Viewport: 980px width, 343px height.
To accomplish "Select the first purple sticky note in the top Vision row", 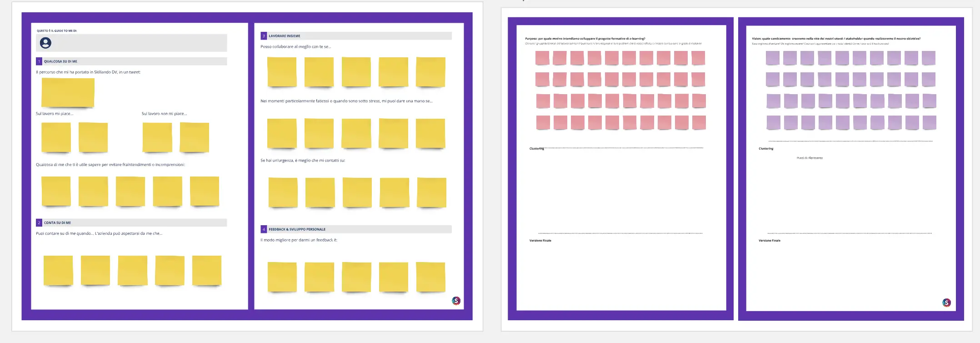I will tap(773, 58).
